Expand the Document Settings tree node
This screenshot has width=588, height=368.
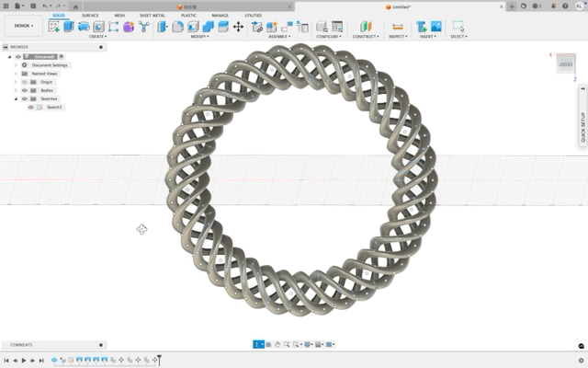point(16,65)
